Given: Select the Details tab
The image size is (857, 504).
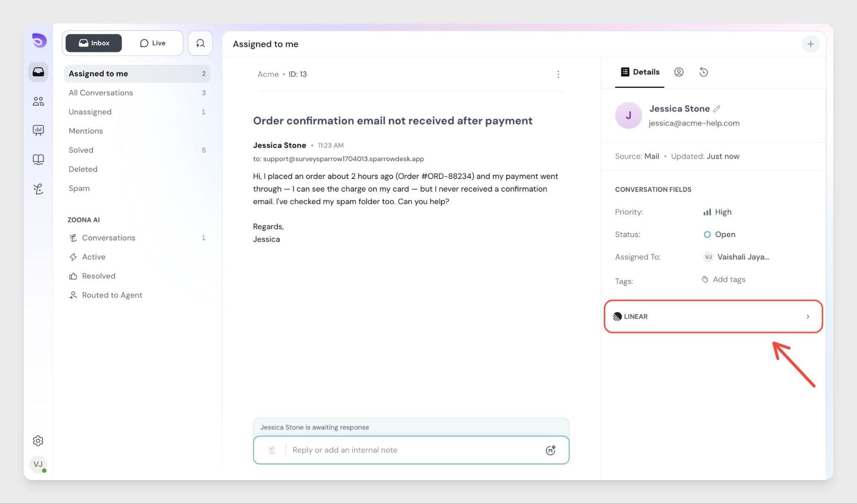Looking at the screenshot, I should coord(640,72).
